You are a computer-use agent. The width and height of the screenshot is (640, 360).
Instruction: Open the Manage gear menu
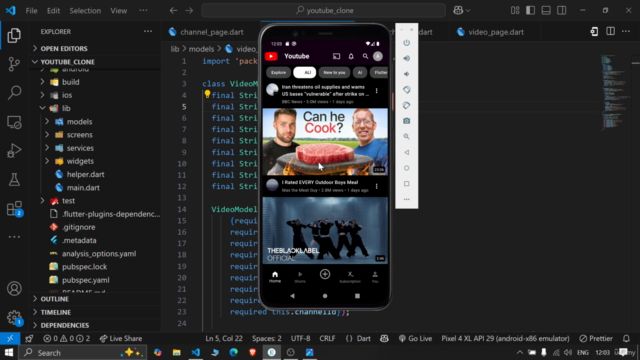coord(14,317)
